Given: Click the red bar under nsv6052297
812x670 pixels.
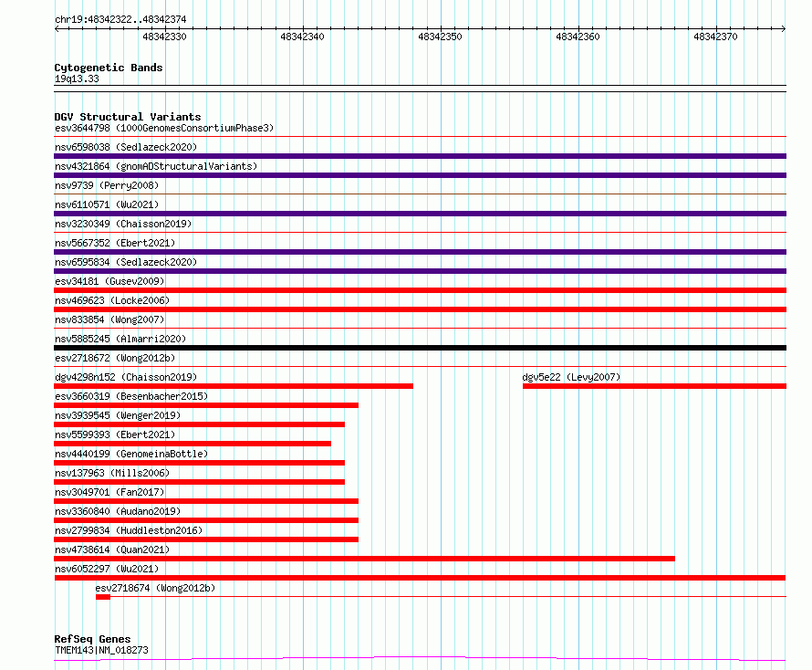Looking at the screenshot, I should click(x=420, y=578).
